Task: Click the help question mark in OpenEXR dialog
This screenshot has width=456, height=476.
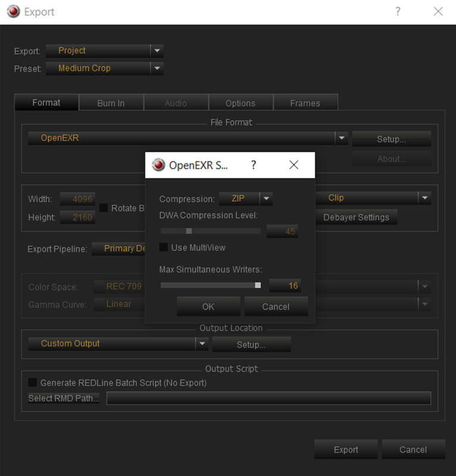Action: [254, 165]
